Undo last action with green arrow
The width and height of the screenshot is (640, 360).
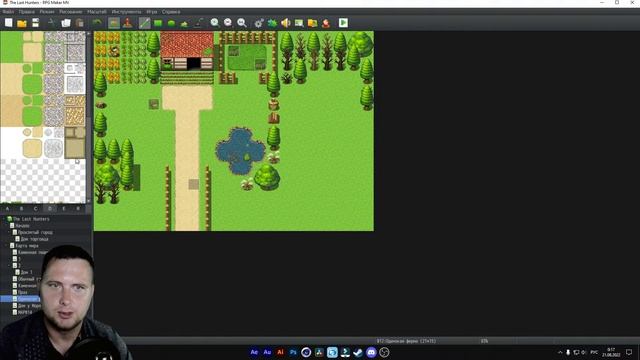coord(97,23)
